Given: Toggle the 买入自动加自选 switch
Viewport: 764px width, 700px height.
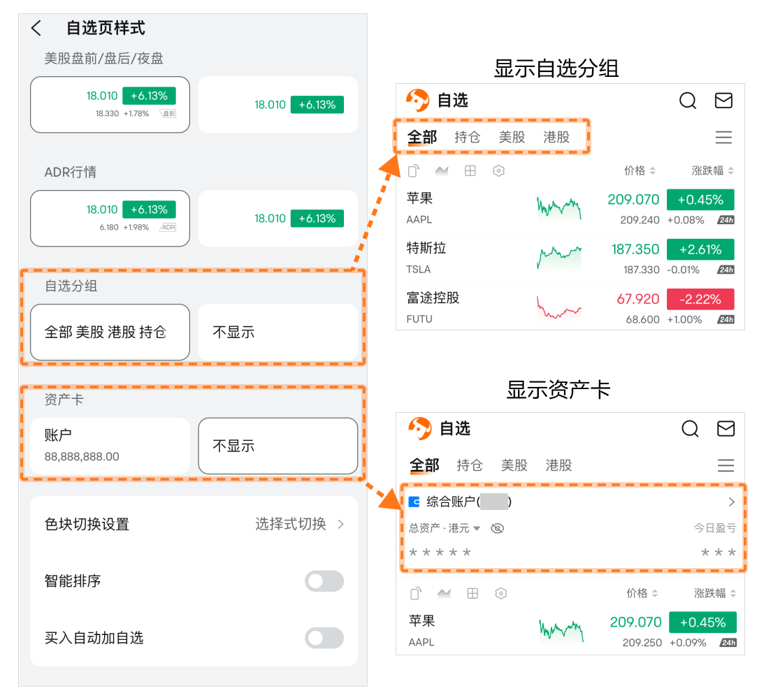Looking at the screenshot, I should tap(324, 638).
